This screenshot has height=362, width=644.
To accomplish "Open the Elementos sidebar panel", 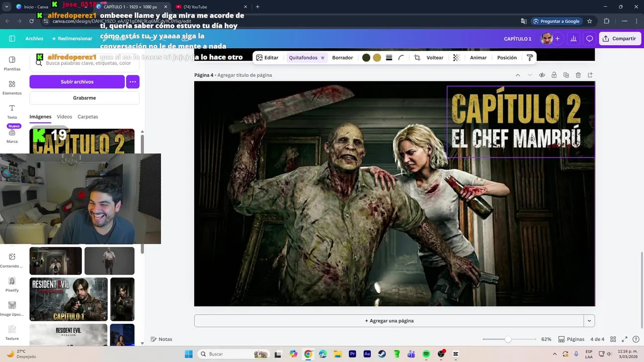I will pyautogui.click(x=12, y=87).
